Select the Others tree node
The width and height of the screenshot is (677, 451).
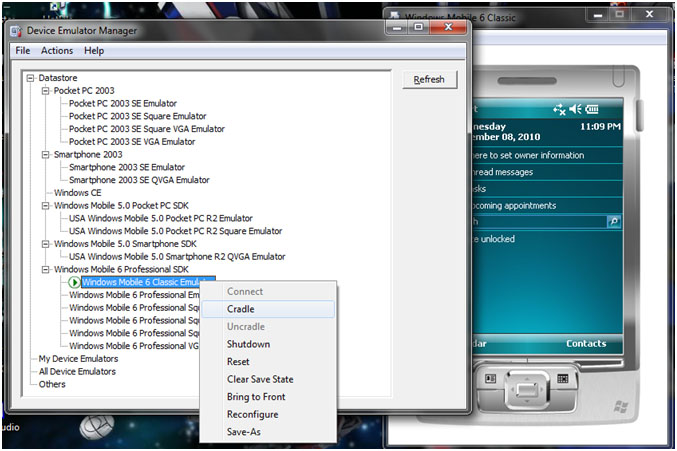[52, 385]
